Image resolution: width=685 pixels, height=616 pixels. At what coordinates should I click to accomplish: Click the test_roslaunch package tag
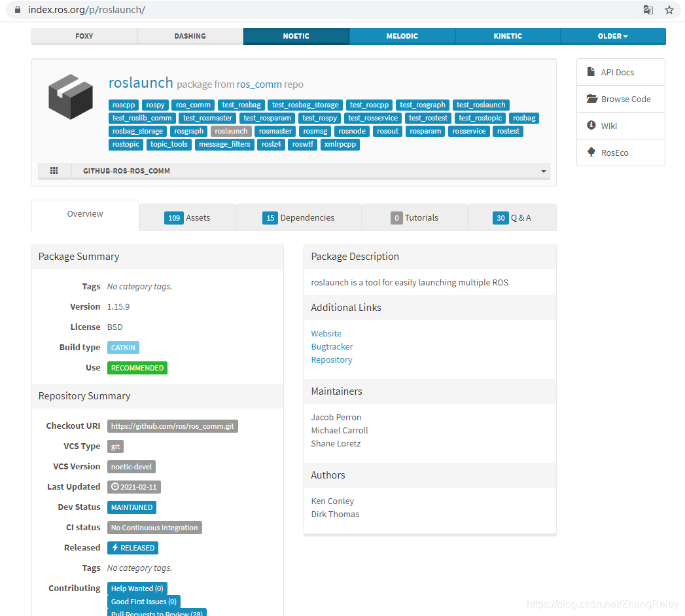tap(481, 105)
